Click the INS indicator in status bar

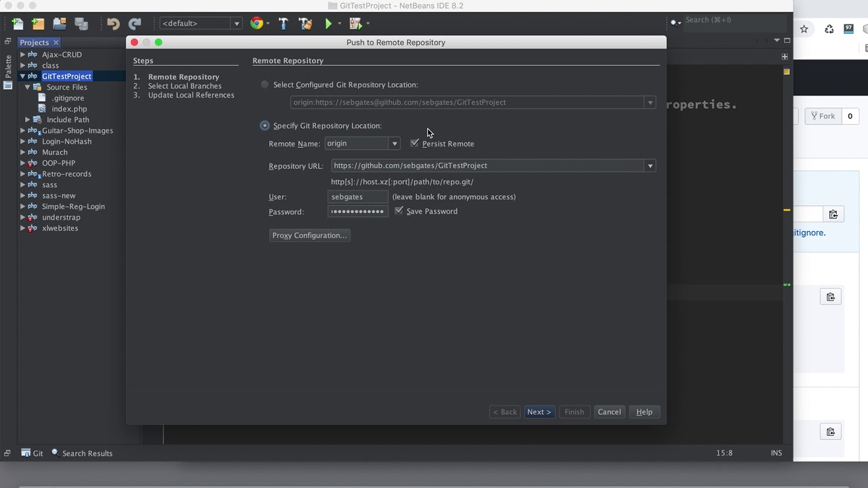point(776,453)
